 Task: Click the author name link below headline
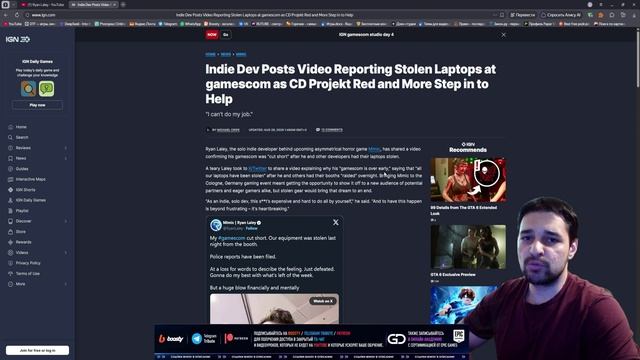(228, 130)
